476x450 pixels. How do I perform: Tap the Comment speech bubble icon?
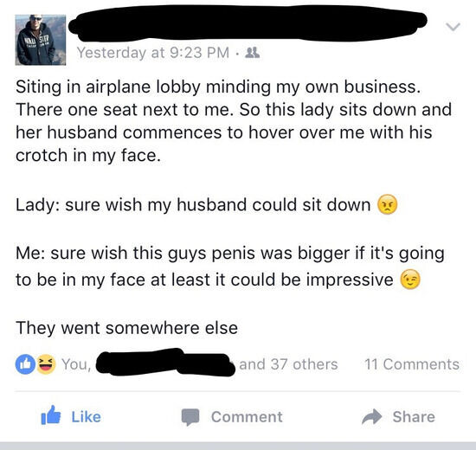pyautogui.click(x=190, y=417)
